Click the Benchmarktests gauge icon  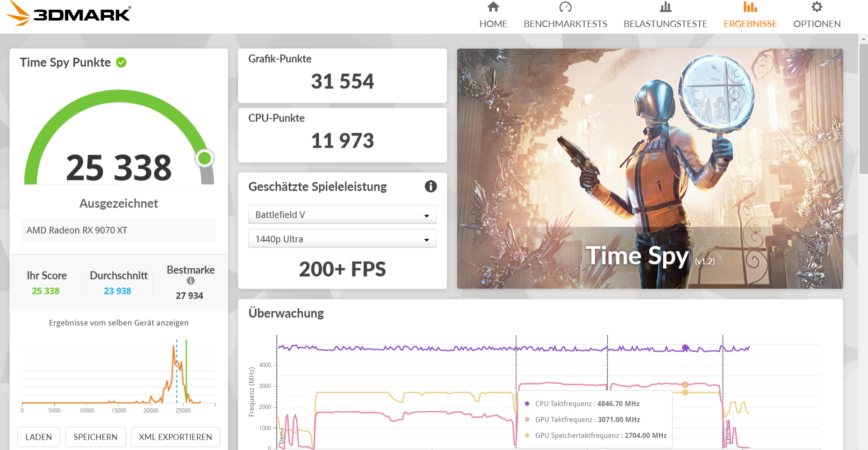coord(566,7)
